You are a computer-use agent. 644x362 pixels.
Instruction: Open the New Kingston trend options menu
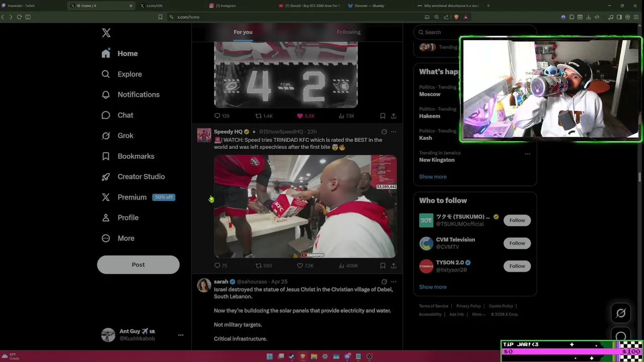click(527, 153)
